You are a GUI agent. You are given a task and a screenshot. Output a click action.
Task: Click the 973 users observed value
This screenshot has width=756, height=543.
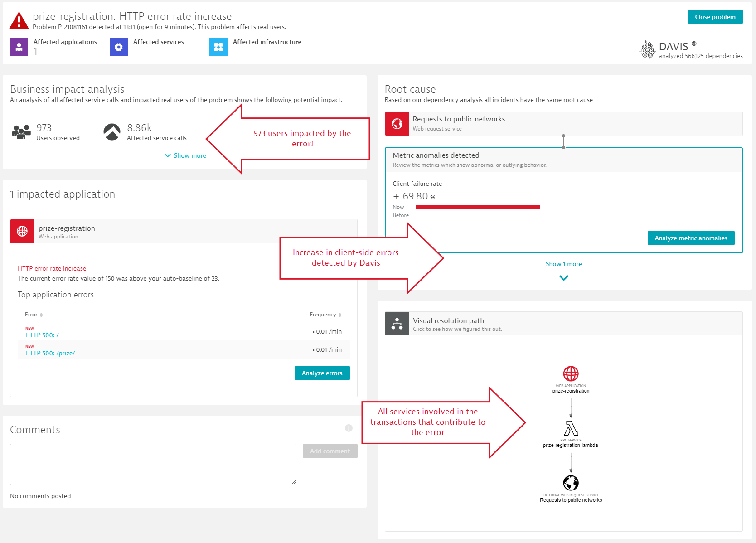coord(44,128)
